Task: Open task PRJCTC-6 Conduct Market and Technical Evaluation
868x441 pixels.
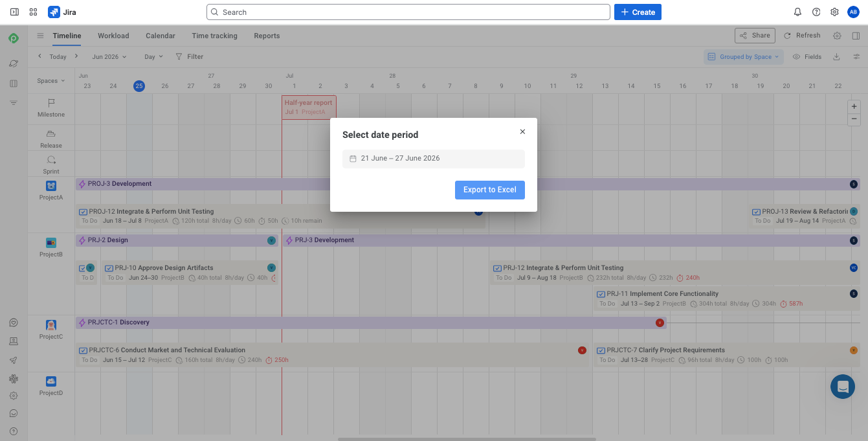Action: 333,355
